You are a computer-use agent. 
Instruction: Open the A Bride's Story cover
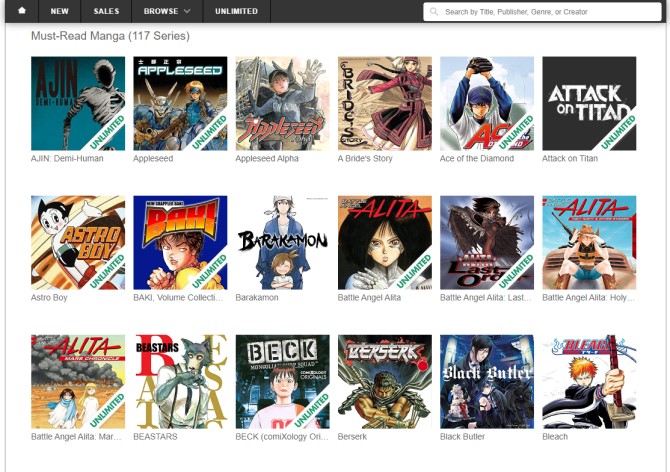(385, 103)
